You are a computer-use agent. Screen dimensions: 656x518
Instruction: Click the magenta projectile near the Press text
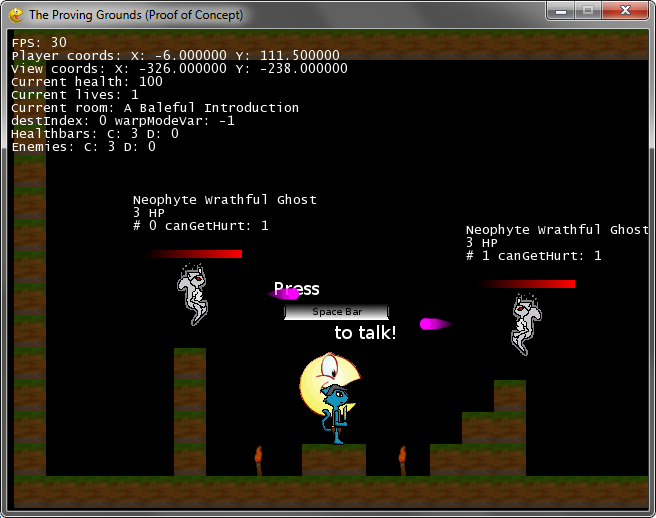tap(284, 294)
